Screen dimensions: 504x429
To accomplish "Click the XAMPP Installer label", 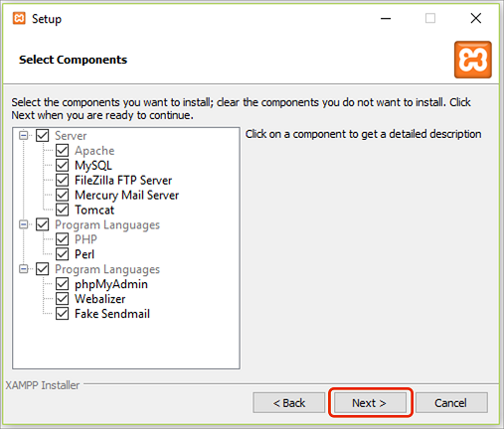I will point(43,385).
